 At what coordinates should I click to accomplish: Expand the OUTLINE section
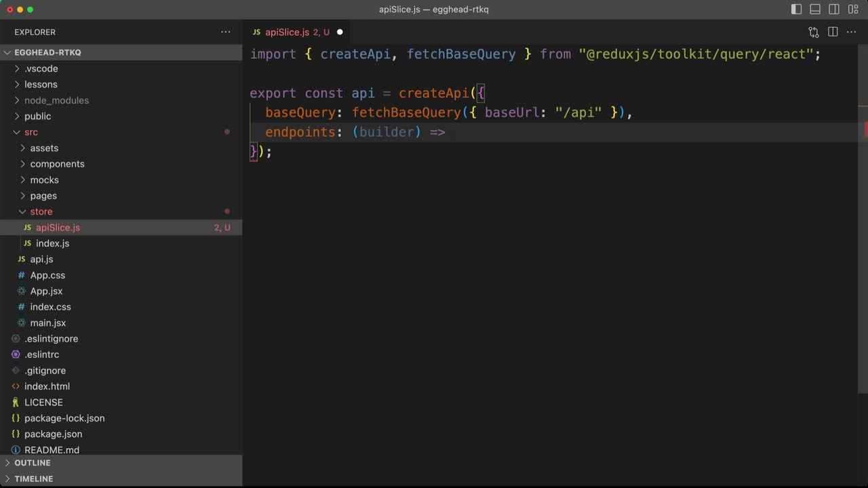point(33,463)
